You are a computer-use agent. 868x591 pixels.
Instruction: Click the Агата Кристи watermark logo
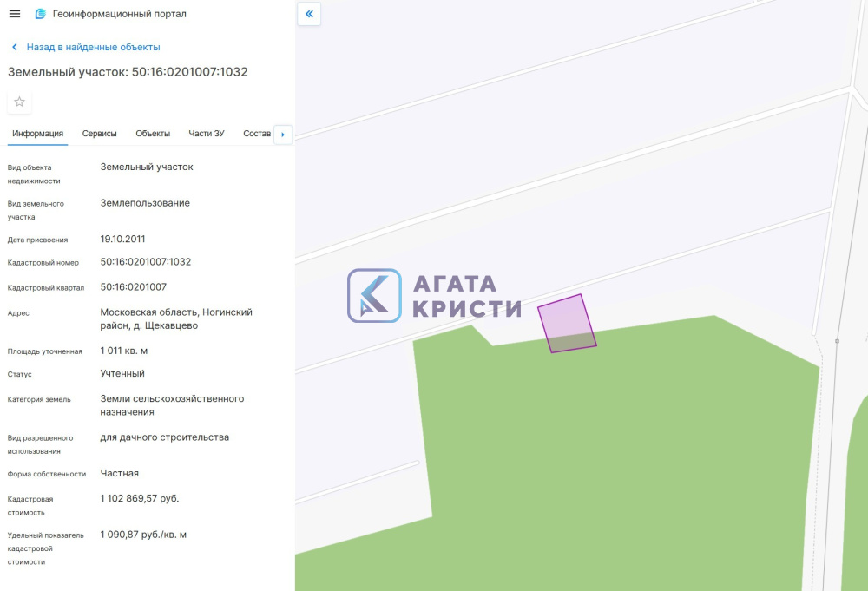[x=434, y=296]
